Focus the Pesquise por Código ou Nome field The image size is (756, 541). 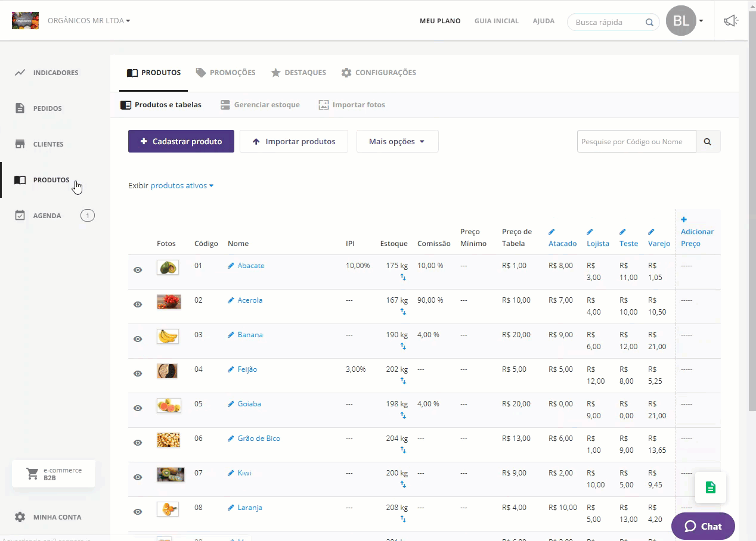click(636, 142)
